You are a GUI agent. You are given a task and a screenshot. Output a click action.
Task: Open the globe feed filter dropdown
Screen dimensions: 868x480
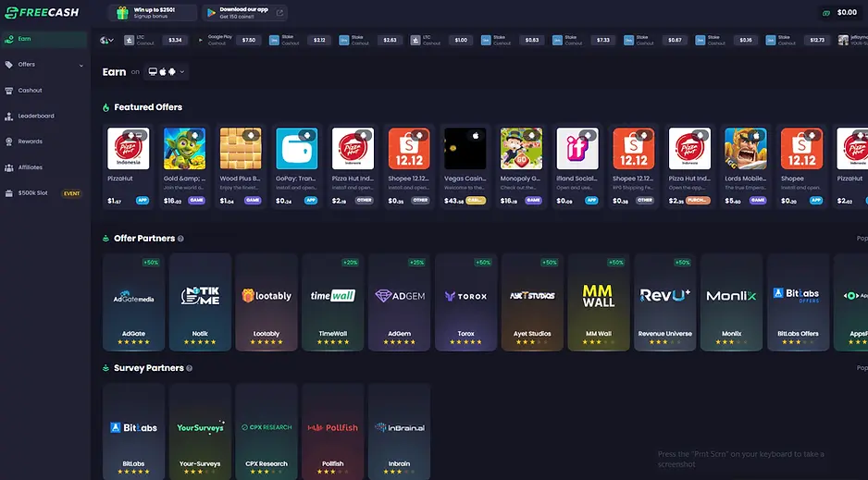click(x=106, y=41)
